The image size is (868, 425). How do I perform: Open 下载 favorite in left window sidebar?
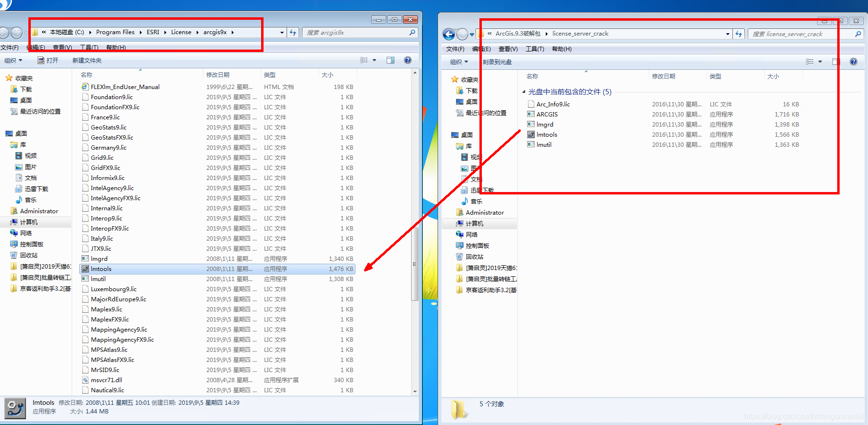[x=26, y=89]
